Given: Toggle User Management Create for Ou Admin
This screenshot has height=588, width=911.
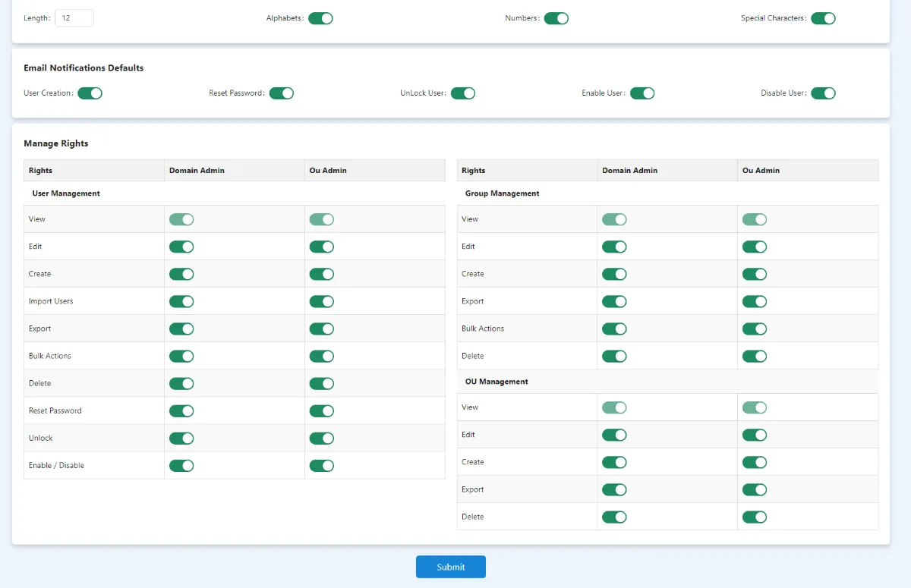Looking at the screenshot, I should (322, 274).
